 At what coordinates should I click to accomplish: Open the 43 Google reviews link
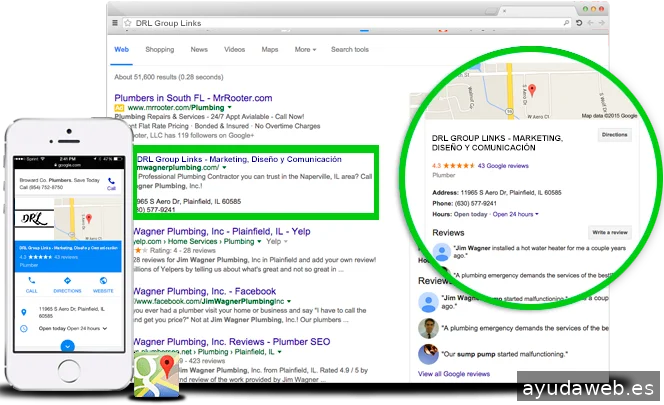click(x=503, y=165)
